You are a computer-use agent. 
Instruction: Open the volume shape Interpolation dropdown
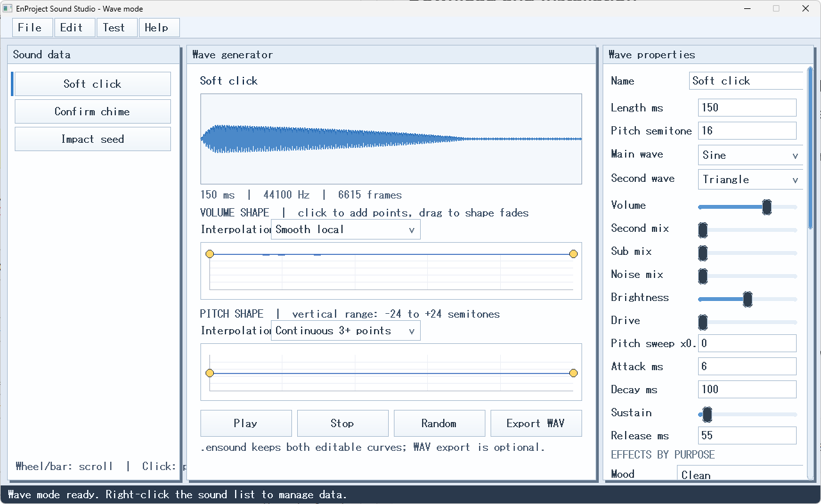pos(346,229)
